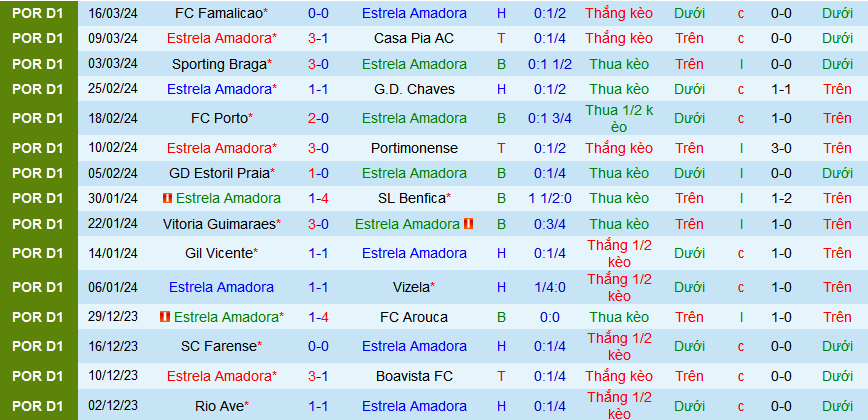
Task: Click the 2-0 score of FC Porto match
Action: tap(319, 118)
